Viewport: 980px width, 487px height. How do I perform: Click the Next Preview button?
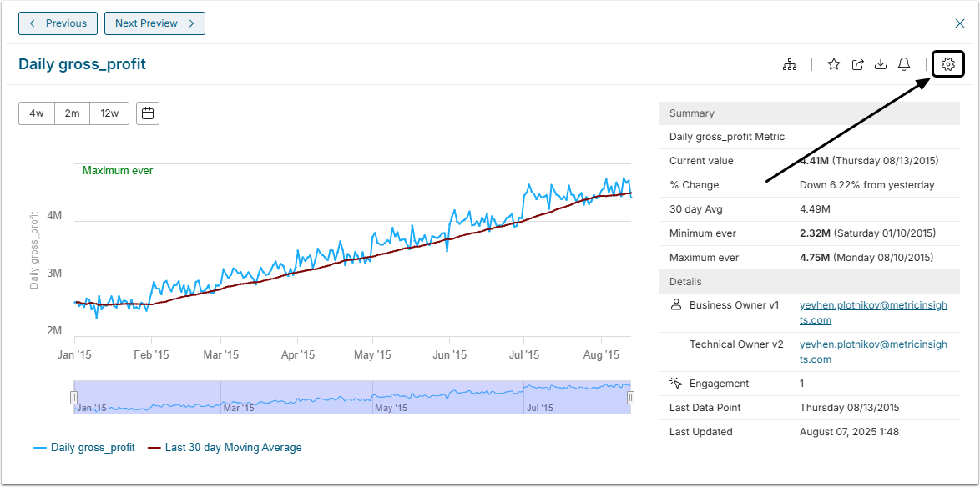pyautogui.click(x=154, y=23)
